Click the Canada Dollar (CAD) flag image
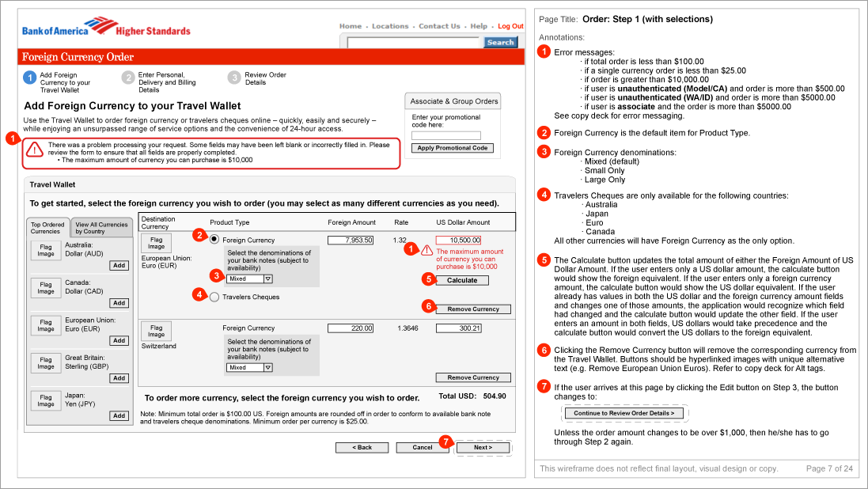This screenshot has width=868, height=489. [46, 288]
